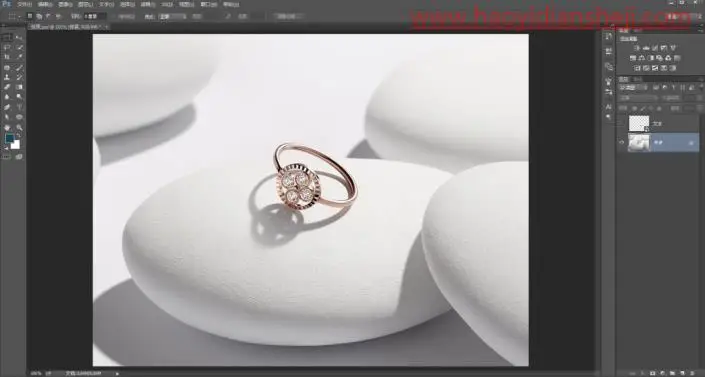Open the Layers panel flyout menu

700,79
